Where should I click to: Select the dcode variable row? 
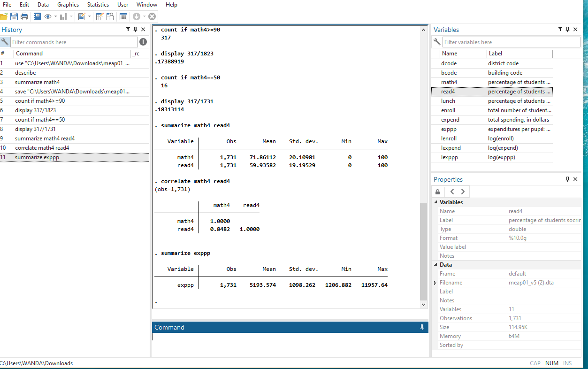tap(492, 63)
